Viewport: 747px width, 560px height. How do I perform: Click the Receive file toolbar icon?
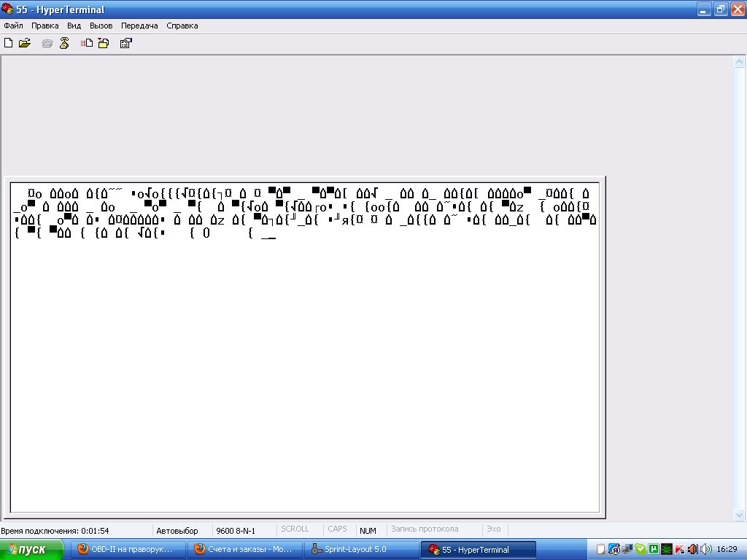tap(103, 43)
